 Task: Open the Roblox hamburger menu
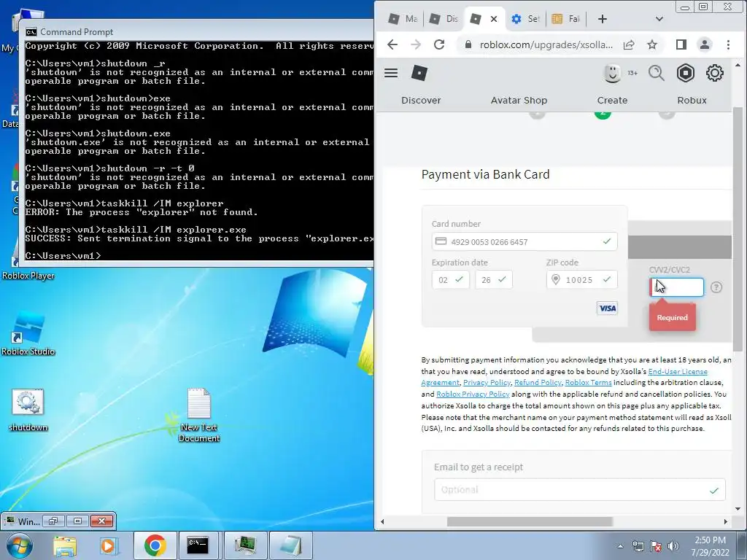(391, 73)
